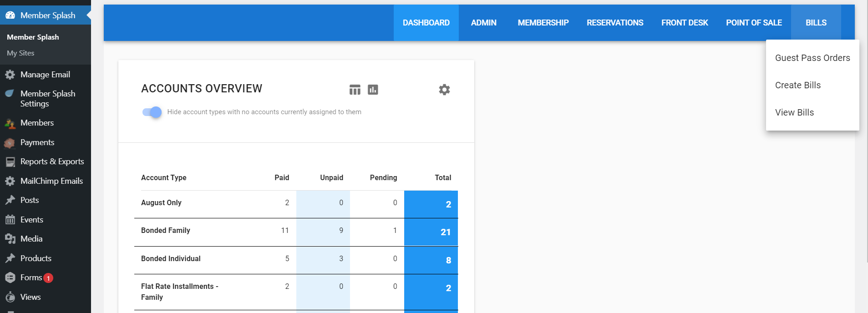The height and width of the screenshot is (313, 868).
Task: Open the Media section
Action: (x=31, y=239)
